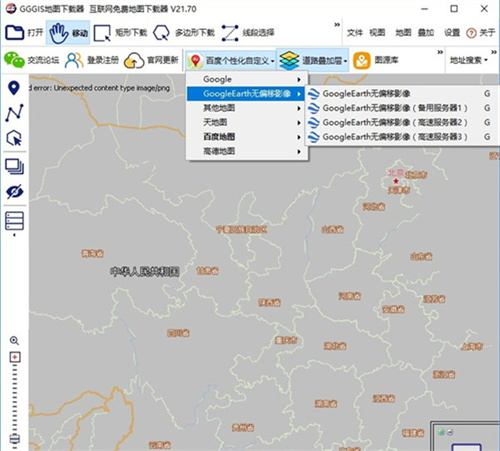Open the 百度个性化自定义 map source dropdown
Image resolution: width=500 pixels, height=451 pixels.
click(x=231, y=60)
